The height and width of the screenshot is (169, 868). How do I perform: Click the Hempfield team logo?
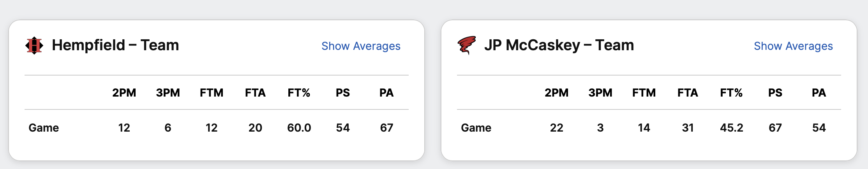(34, 46)
